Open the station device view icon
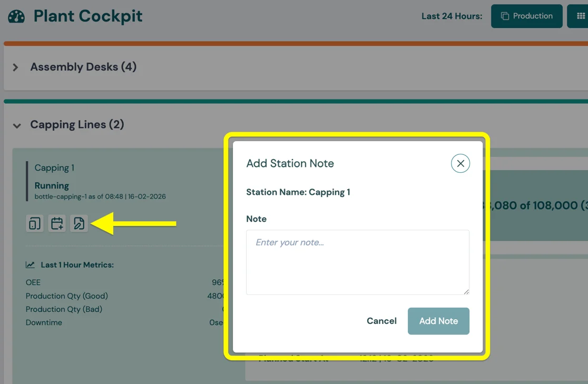 point(35,223)
